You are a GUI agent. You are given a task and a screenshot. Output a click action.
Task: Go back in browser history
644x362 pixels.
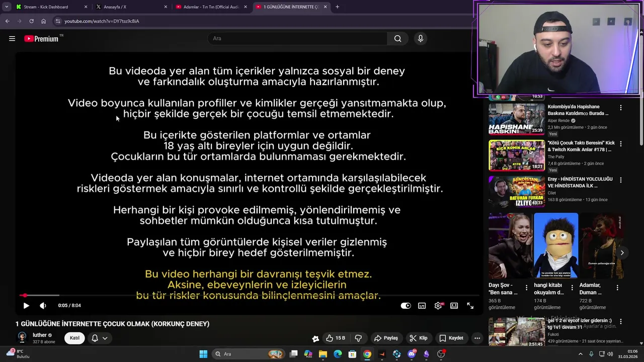click(x=7, y=21)
